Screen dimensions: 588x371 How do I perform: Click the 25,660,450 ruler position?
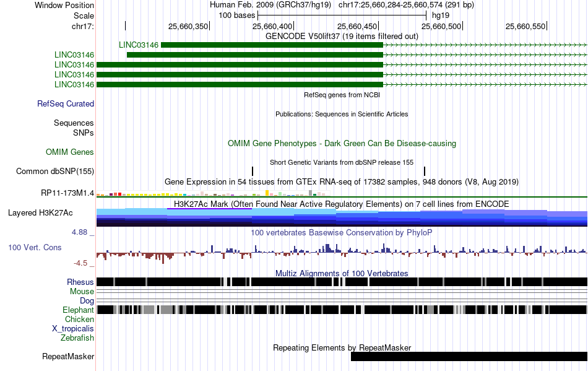click(357, 26)
